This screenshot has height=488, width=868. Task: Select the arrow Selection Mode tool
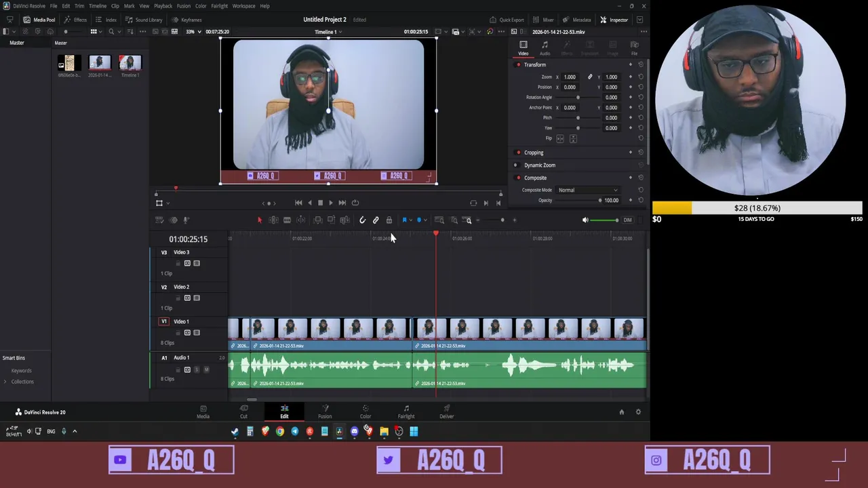click(259, 220)
